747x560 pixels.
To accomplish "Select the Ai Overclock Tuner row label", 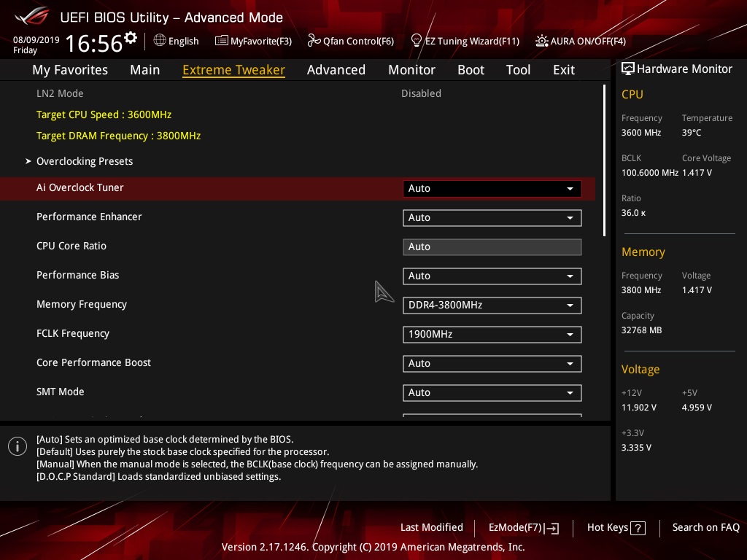I will click(x=80, y=187).
